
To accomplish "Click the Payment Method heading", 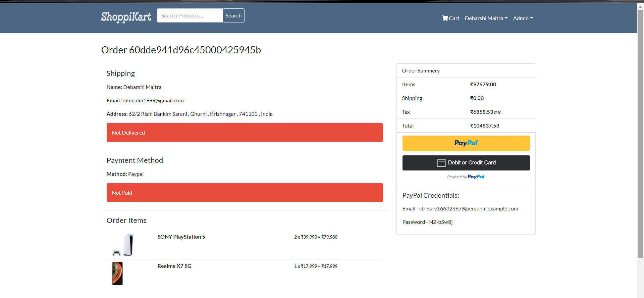I will (135, 160).
